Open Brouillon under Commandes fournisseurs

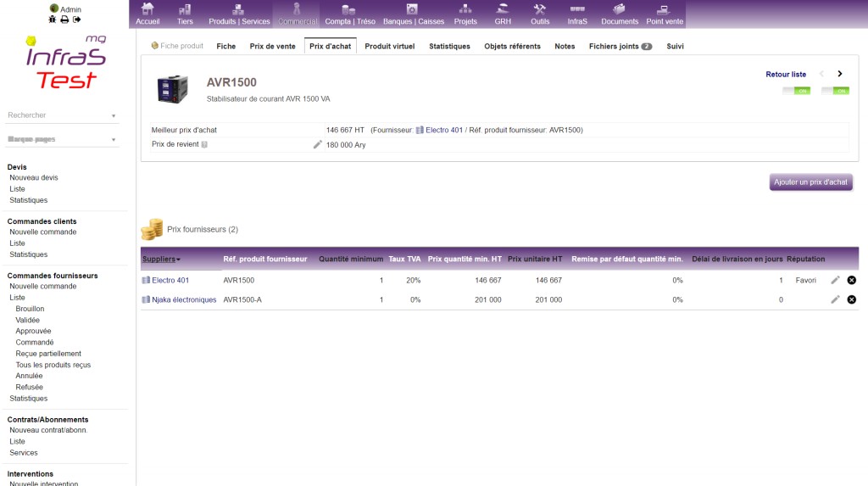tap(30, 309)
